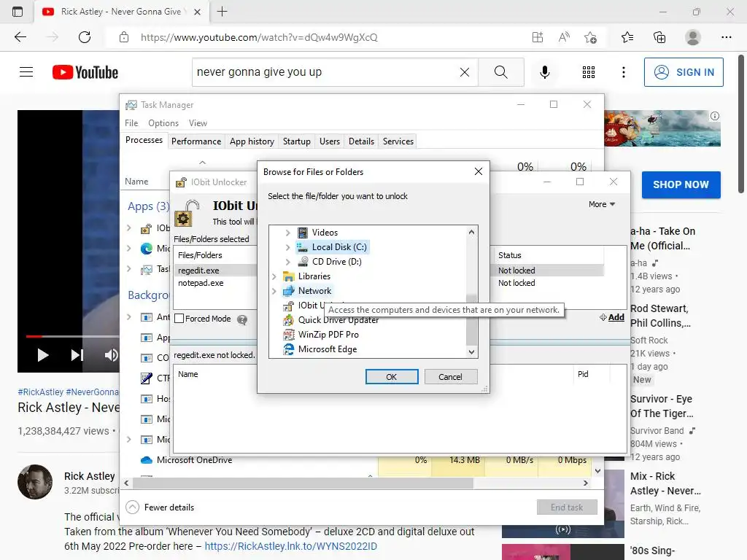This screenshot has width=747, height=560.
Task: Switch to the Users tab
Action: click(330, 141)
